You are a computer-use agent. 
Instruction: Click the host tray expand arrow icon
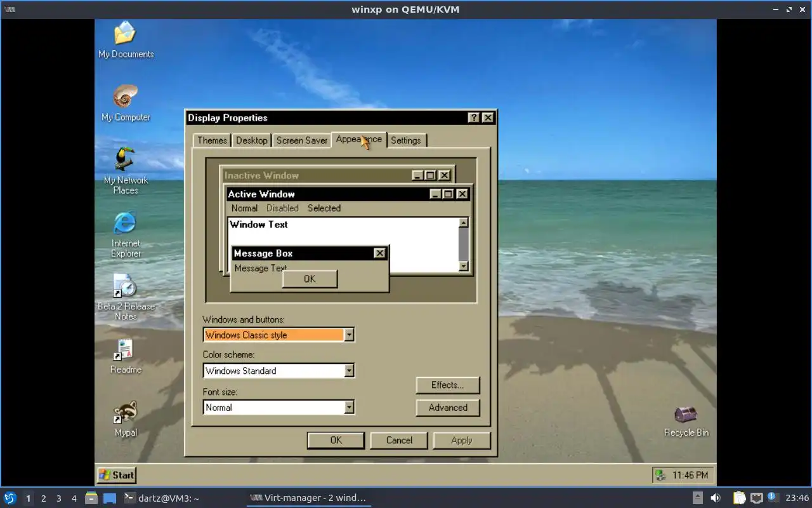click(x=698, y=498)
